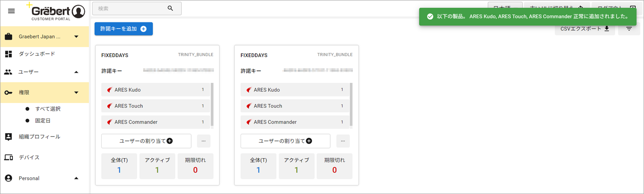Click the Dashboard grid icon
The height and width of the screenshot is (194, 644).
8,54
